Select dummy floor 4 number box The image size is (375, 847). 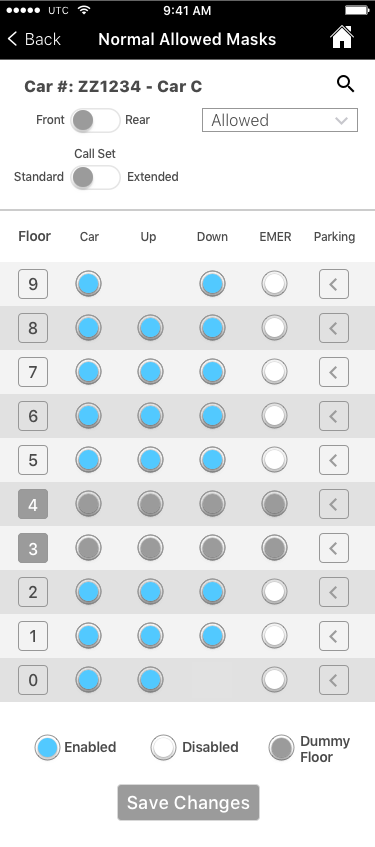point(33,504)
